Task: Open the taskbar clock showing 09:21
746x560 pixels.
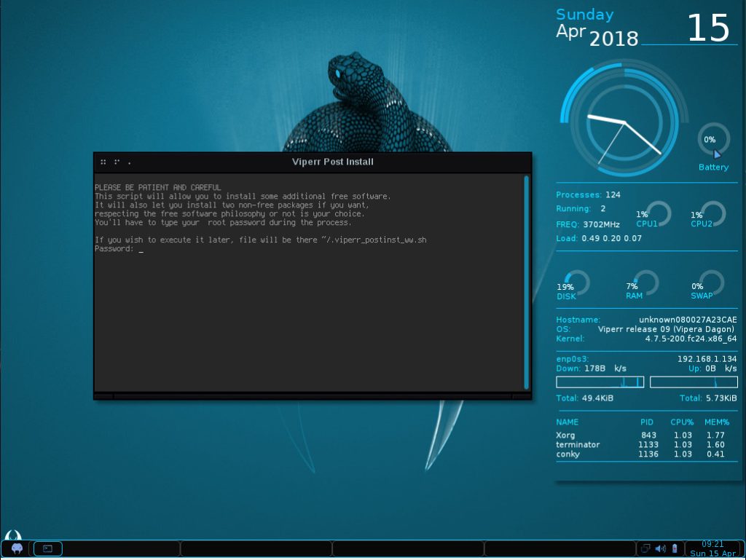Action: [712, 548]
